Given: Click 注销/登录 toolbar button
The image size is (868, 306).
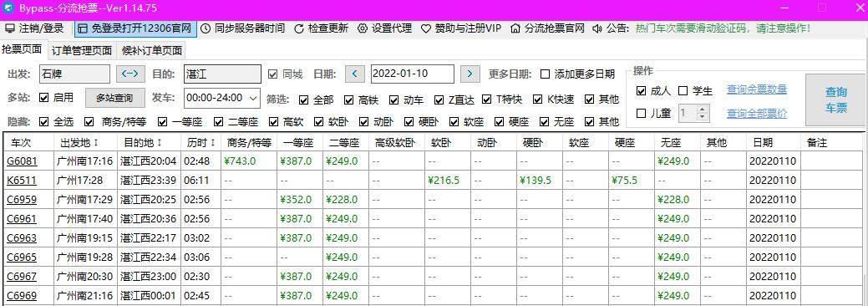Looking at the screenshot, I should coord(34,28).
